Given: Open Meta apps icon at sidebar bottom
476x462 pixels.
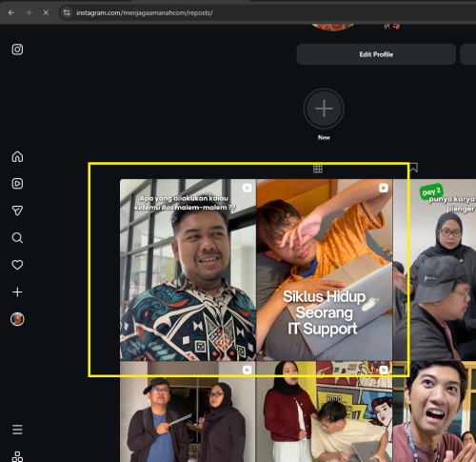Looking at the screenshot, I should [17, 456].
